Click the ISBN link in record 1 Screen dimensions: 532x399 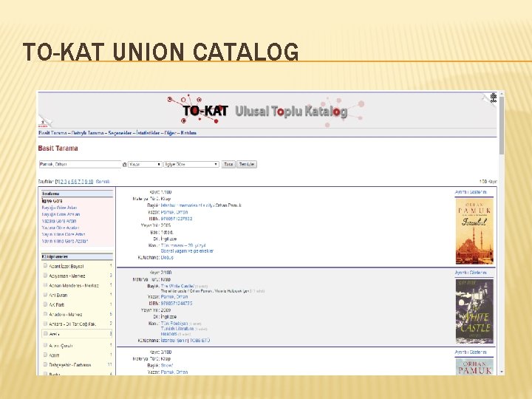click(177, 219)
